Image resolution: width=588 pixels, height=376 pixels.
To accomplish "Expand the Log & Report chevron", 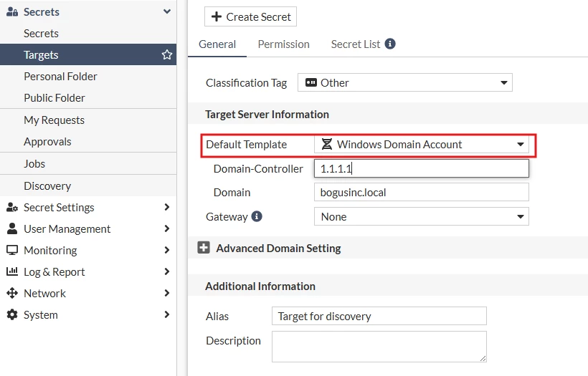I will pos(167,271).
